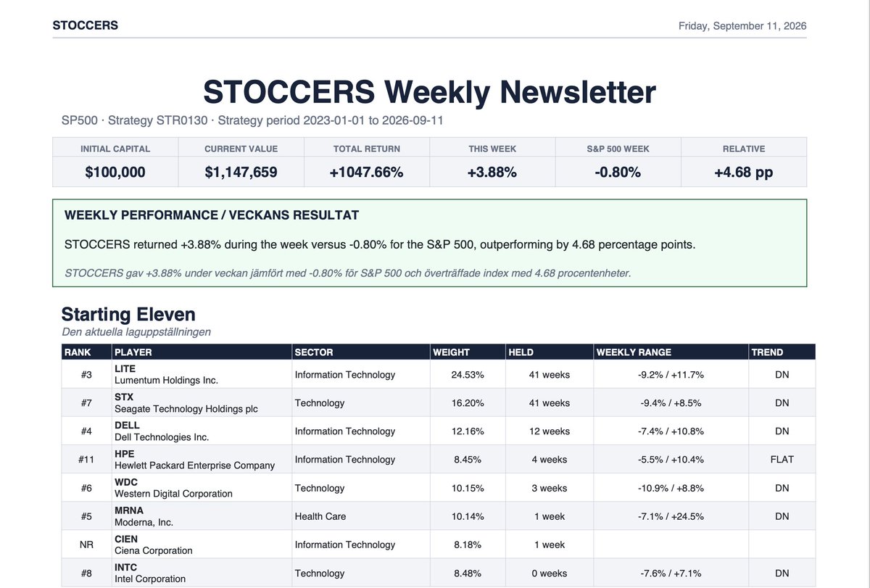Select the strategy period subtitle line
The width and height of the screenshot is (870, 588).
point(252,120)
